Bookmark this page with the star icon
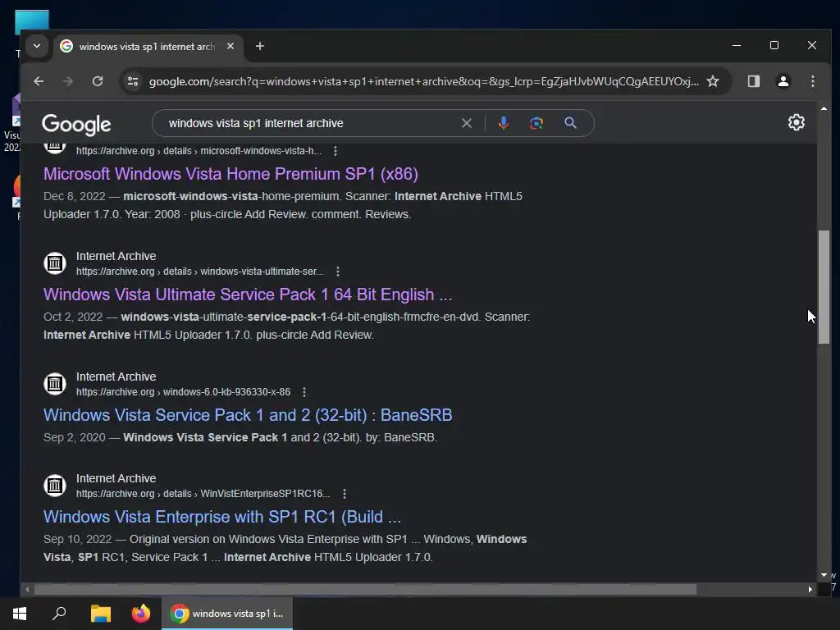The image size is (840, 630). point(713,81)
